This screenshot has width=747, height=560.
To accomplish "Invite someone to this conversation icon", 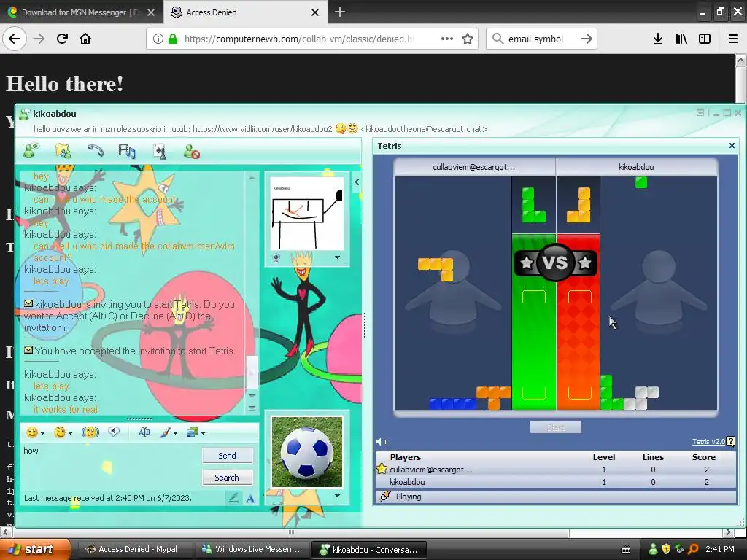I will click(x=31, y=151).
